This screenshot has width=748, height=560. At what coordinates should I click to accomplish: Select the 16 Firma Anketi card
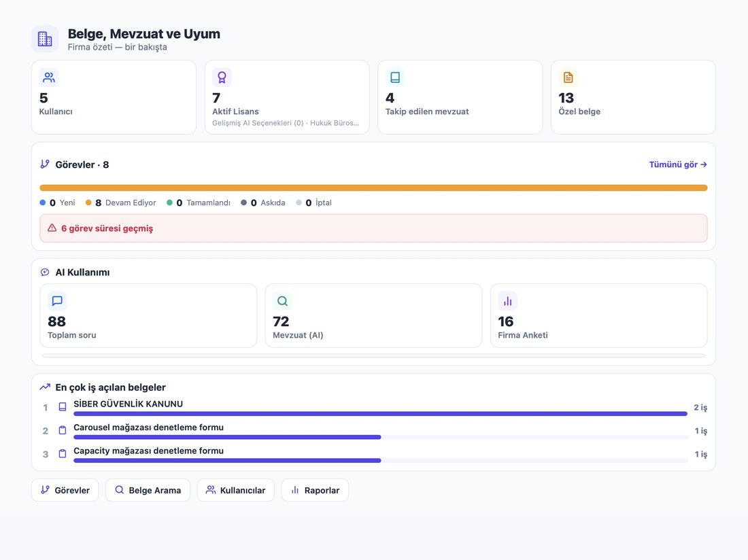tap(598, 315)
